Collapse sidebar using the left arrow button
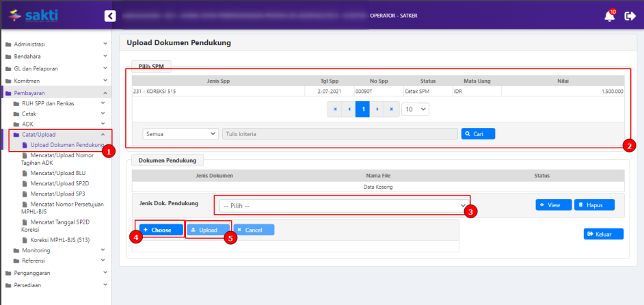This screenshot has height=305, width=644. 110,16
